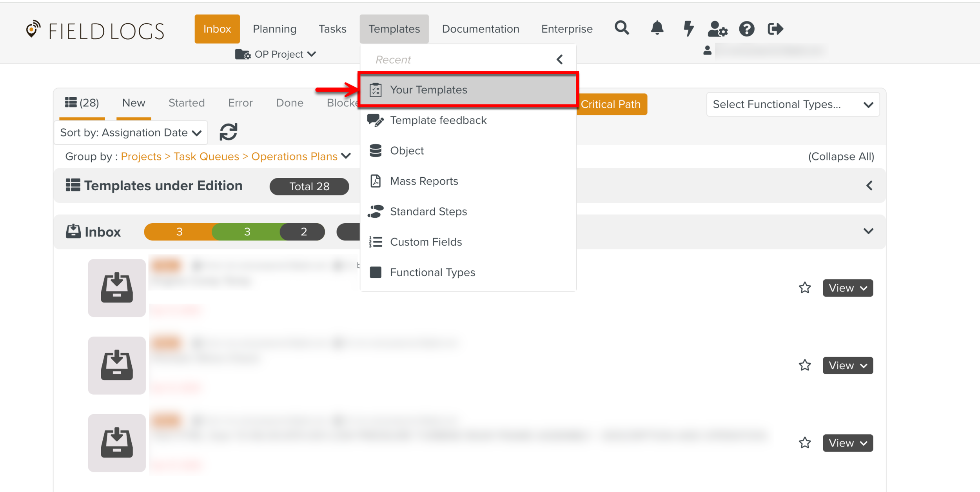This screenshot has width=980, height=492.
Task: Open Select Functional Types dropdown
Action: pos(793,104)
